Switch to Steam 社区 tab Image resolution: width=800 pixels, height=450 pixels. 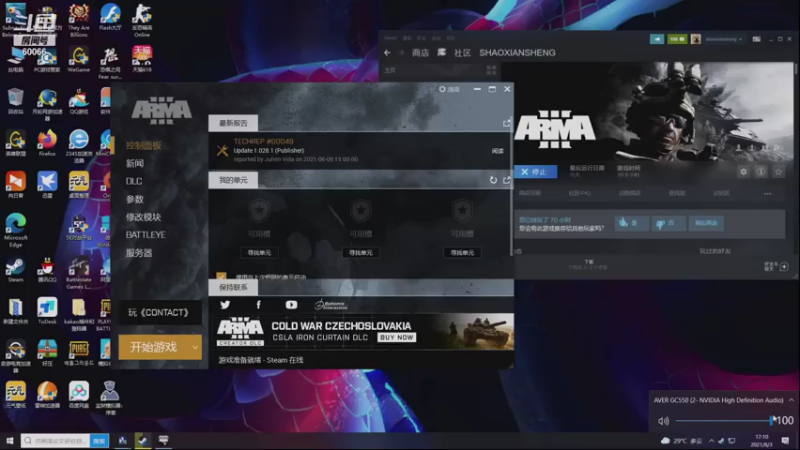[x=462, y=53]
